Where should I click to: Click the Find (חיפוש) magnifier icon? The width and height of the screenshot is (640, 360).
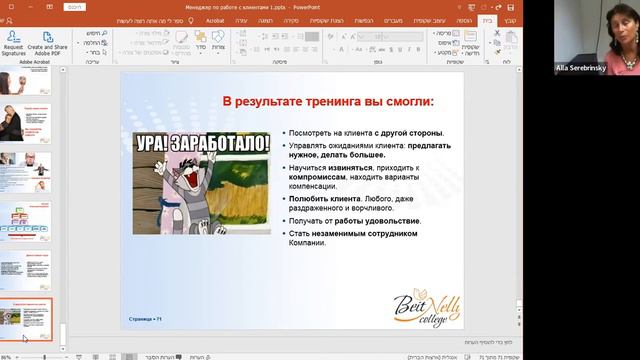[x=104, y=33]
